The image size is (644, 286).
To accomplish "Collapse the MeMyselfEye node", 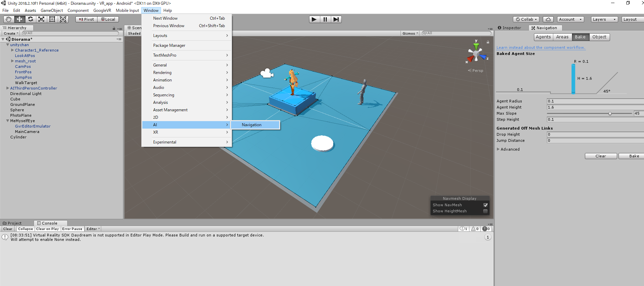I will [x=7, y=121].
